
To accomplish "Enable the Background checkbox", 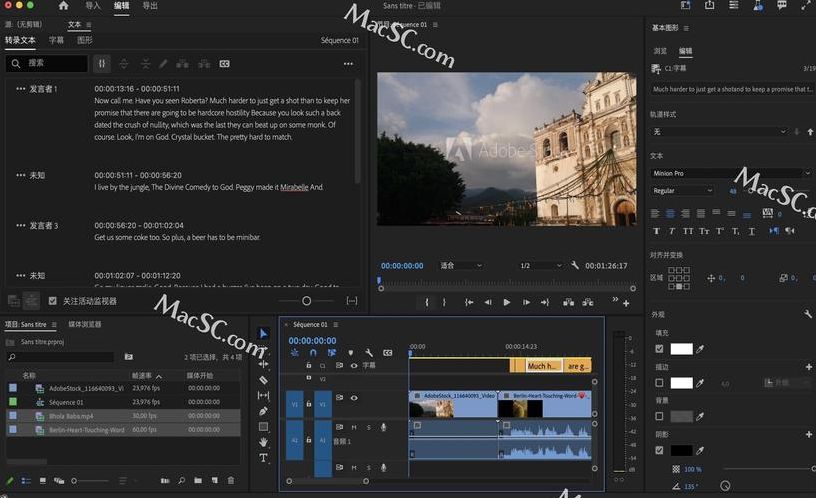I will point(659,416).
